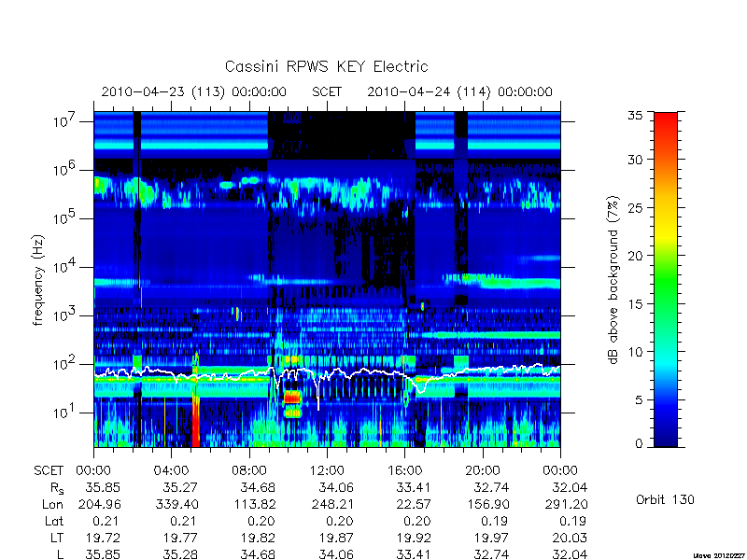Click the LT value '19.77'

tap(180, 539)
